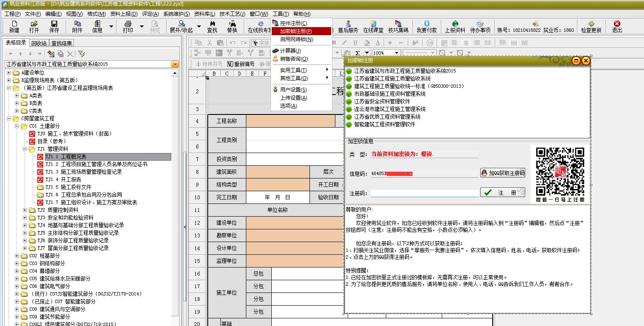Toggle green check for 智能建筑工程资料管理软件
The image size is (644, 326).
(349, 125)
